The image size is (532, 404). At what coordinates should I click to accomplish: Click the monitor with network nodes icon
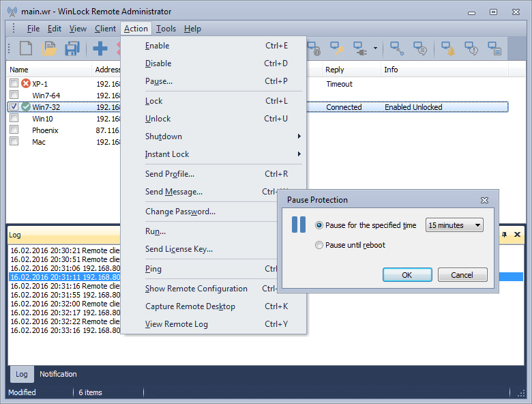pos(397,48)
